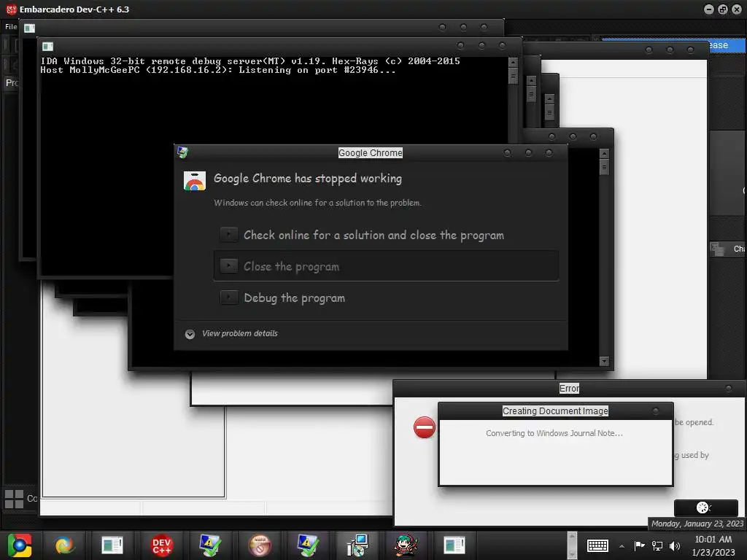
Task: Restore down the Dev-C++ main window
Action: (x=723, y=9)
